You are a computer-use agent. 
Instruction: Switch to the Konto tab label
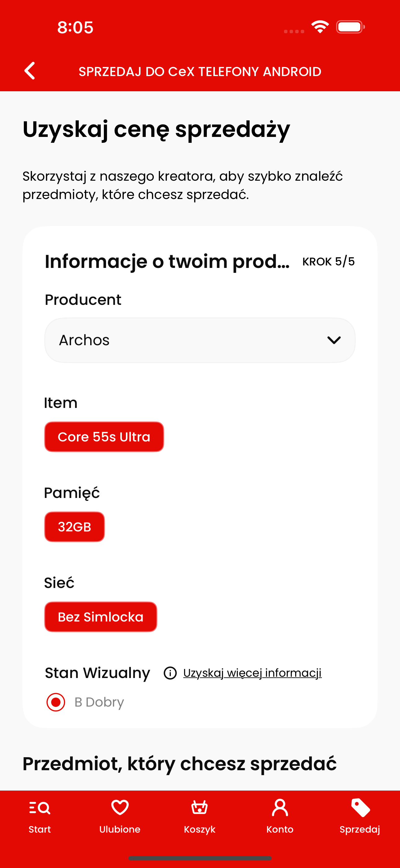[280, 829]
